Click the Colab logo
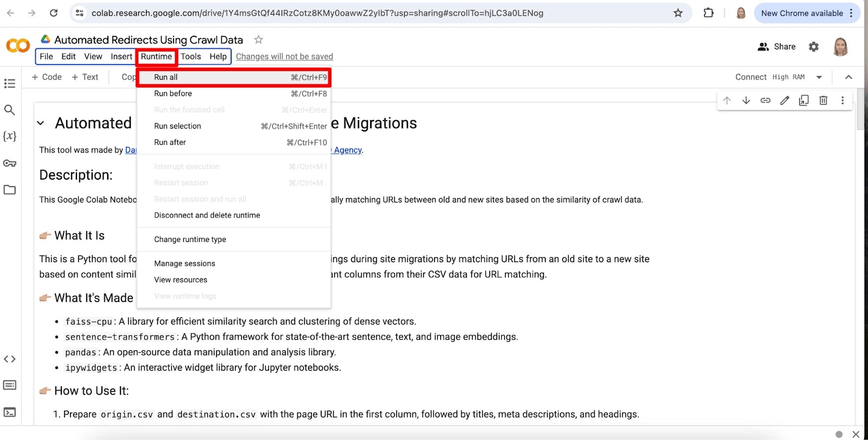The width and height of the screenshot is (868, 440). point(18,46)
